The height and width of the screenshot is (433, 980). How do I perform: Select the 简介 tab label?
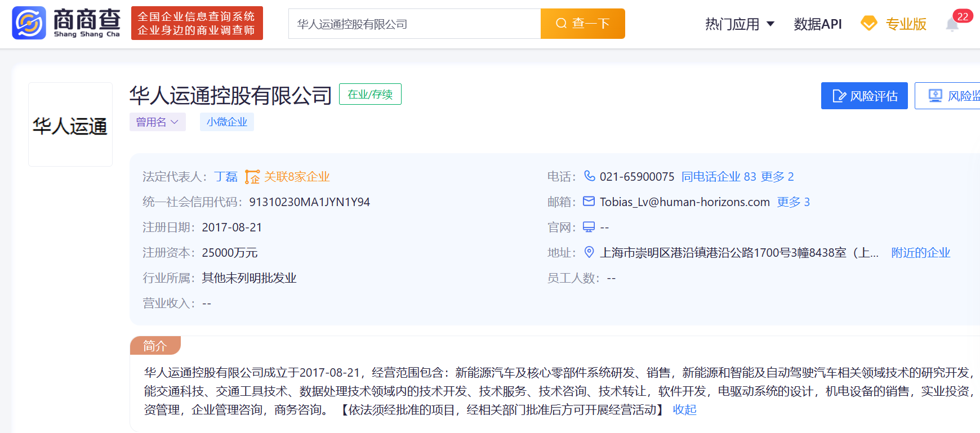tap(155, 346)
